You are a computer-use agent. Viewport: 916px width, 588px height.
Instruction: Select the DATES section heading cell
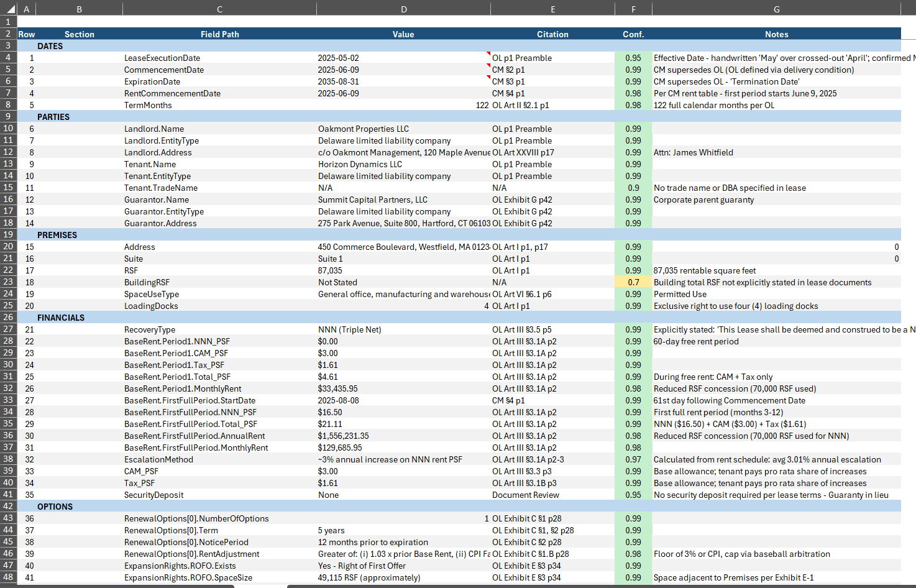click(50, 46)
